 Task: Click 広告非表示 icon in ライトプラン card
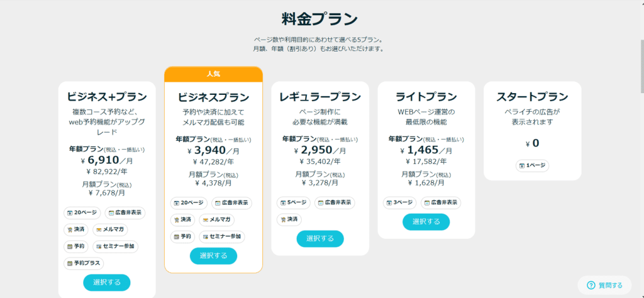[427, 203]
